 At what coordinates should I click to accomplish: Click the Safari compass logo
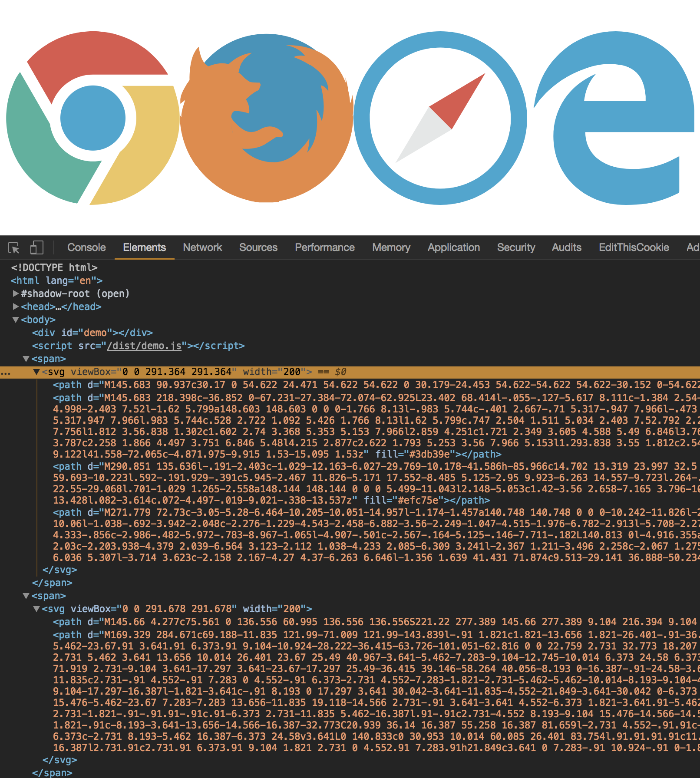pos(440,118)
